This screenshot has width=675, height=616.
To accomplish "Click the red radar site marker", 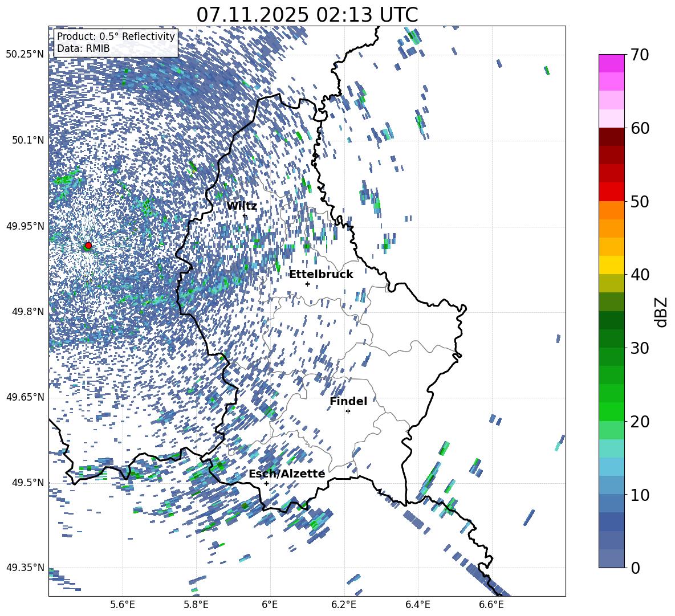I will [88, 245].
